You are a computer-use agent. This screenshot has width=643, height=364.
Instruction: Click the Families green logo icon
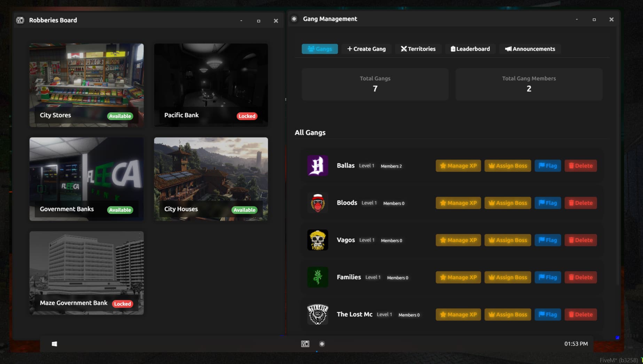317,277
